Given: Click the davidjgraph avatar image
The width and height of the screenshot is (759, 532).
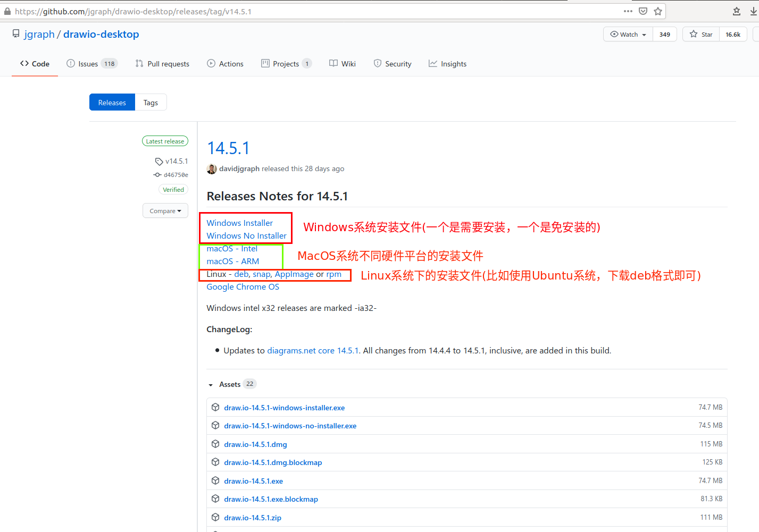Looking at the screenshot, I should click(x=212, y=169).
